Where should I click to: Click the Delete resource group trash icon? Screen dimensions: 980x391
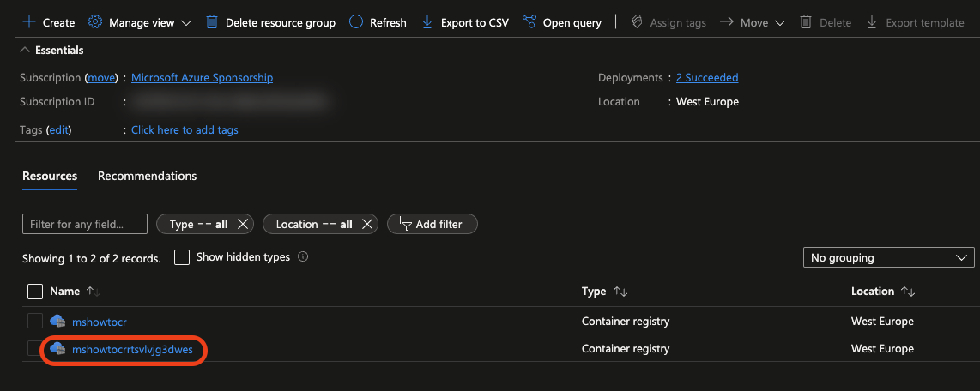point(213,22)
